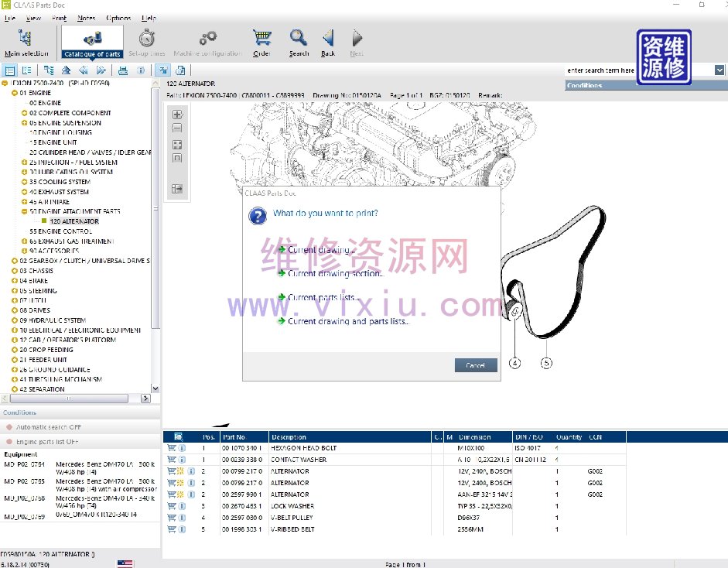Expand the 35 COOLING SYSTEM node

tap(25, 182)
